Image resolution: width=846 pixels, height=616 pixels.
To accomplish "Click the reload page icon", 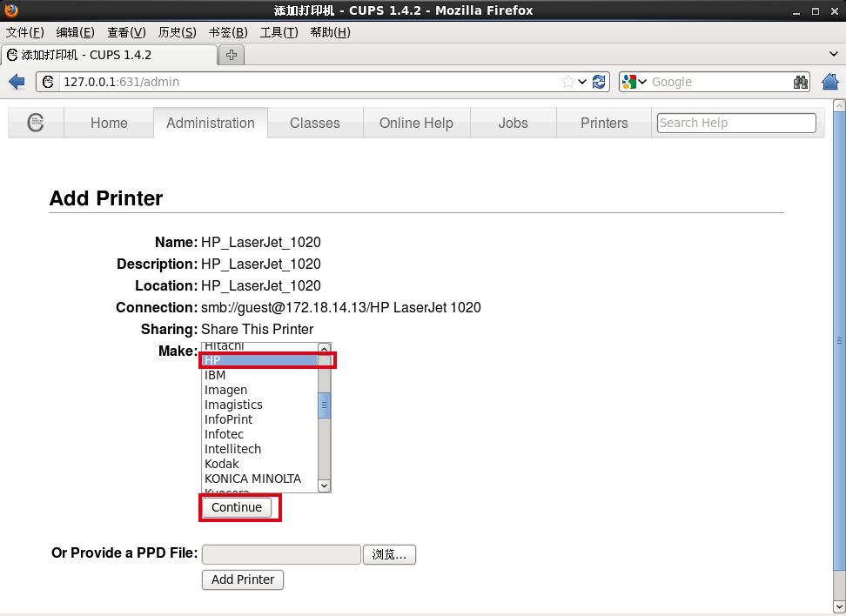I will 599,82.
